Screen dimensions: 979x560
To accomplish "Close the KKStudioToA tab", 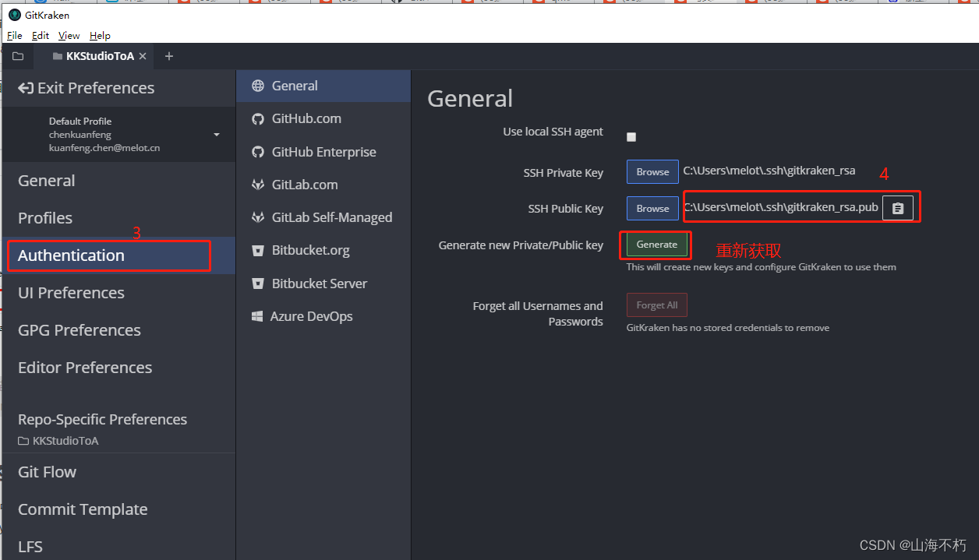I will pyautogui.click(x=142, y=56).
